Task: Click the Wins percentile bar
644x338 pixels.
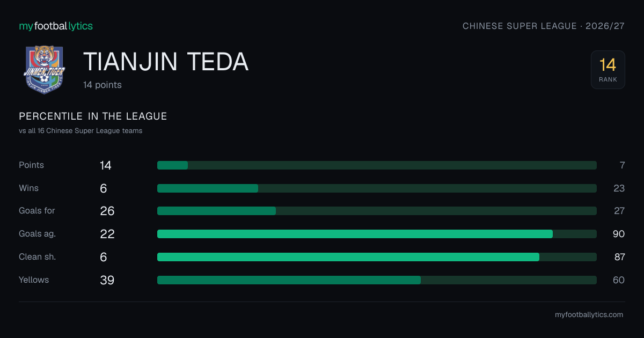Action: tap(377, 188)
